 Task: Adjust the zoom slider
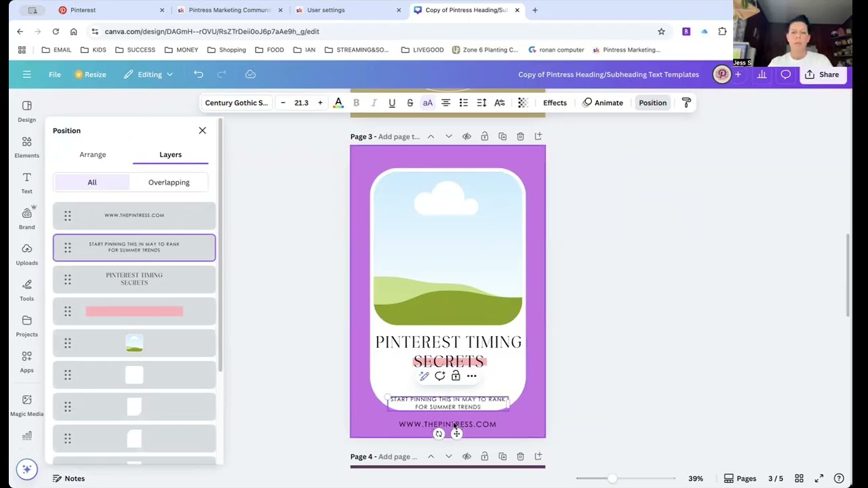click(612, 479)
